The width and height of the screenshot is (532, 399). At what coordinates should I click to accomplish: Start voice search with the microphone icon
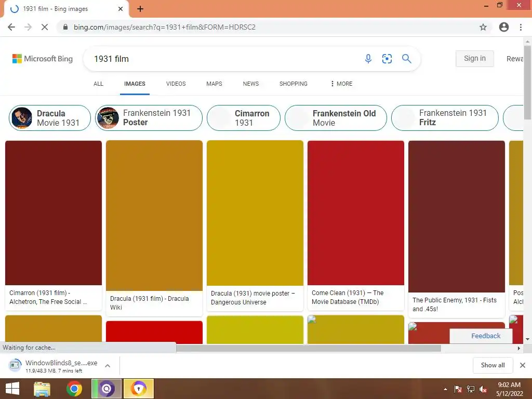pyautogui.click(x=368, y=59)
